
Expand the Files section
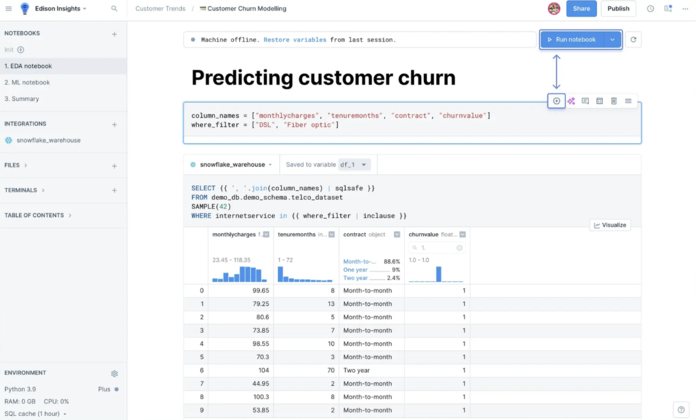click(x=26, y=165)
